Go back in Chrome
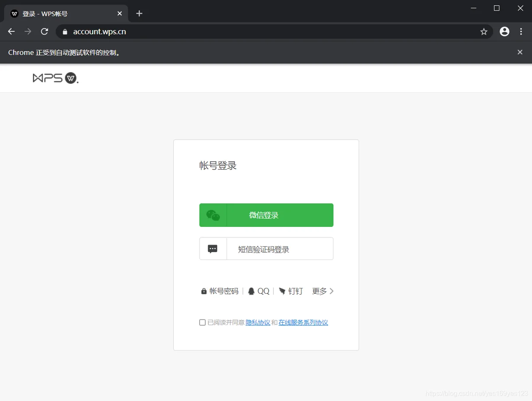 click(x=12, y=31)
